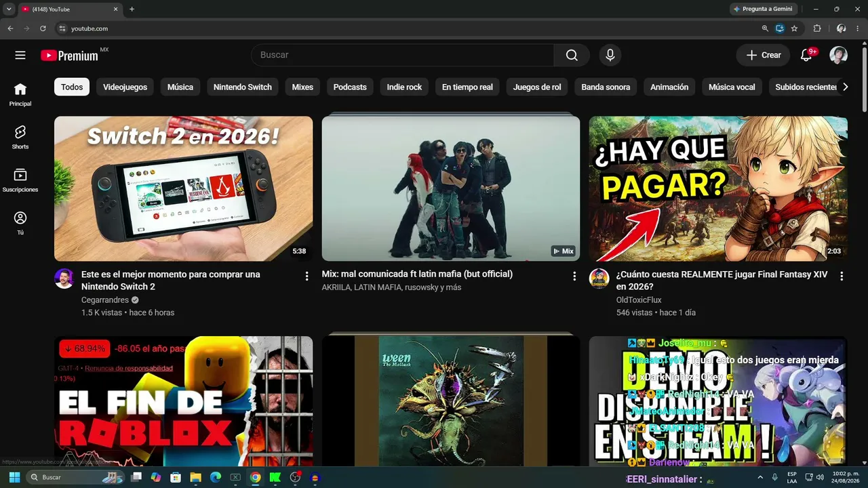Open OldToxicFlux channel avatar

[599, 279]
